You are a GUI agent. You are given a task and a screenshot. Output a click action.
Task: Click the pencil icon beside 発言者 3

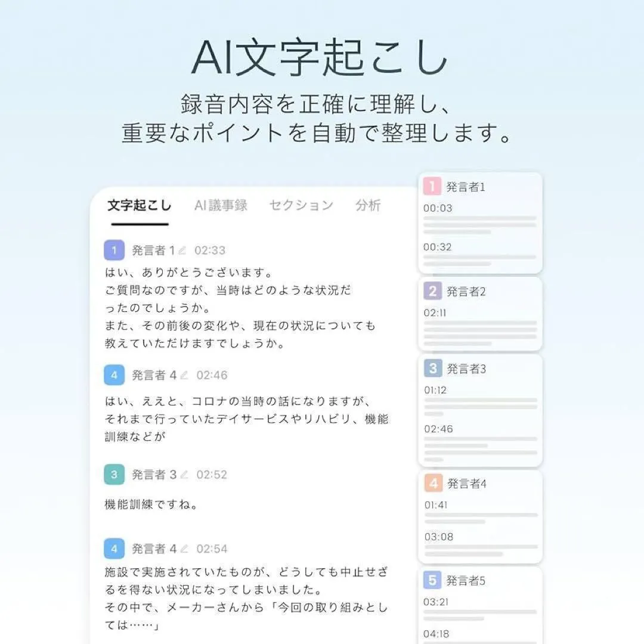tap(184, 475)
